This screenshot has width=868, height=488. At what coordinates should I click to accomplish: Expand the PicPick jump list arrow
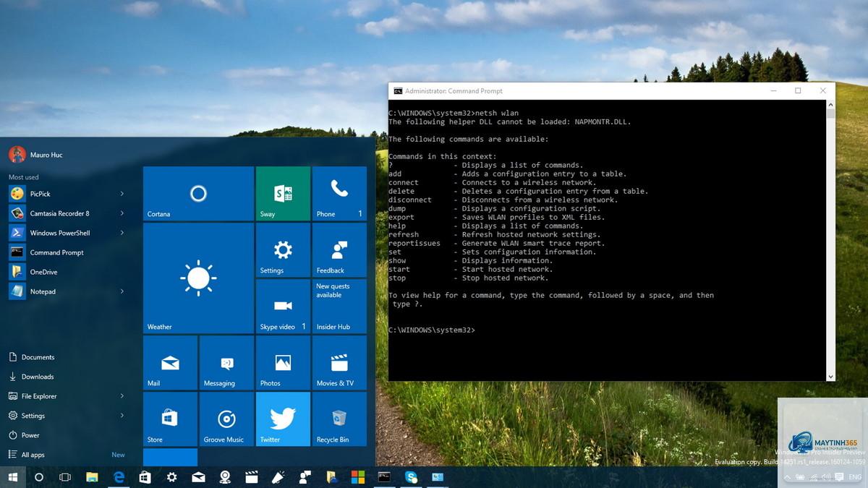[122, 194]
